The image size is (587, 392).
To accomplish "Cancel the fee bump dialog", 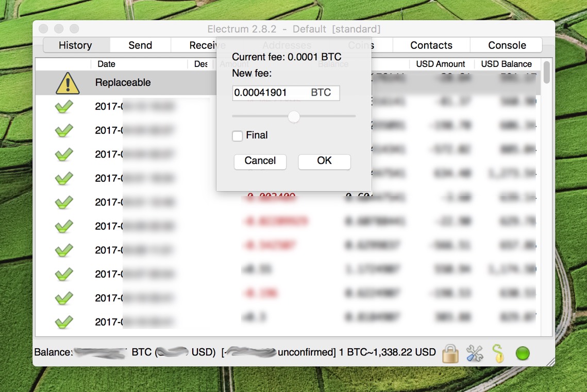I will point(260,161).
